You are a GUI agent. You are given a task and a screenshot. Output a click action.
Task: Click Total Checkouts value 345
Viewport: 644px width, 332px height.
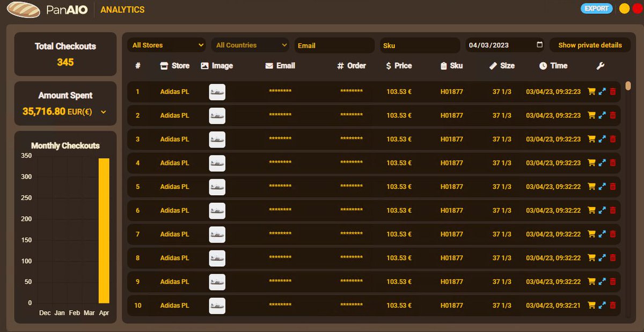tap(65, 62)
